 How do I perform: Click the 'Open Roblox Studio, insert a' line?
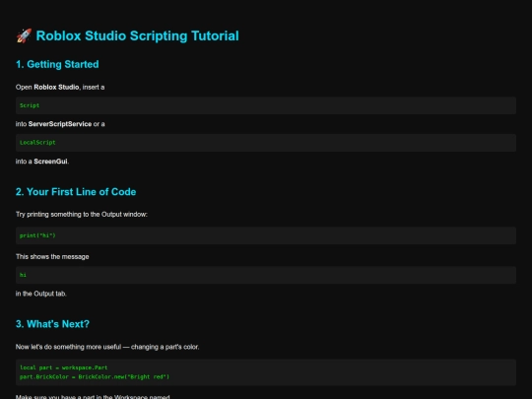pyautogui.click(x=60, y=88)
